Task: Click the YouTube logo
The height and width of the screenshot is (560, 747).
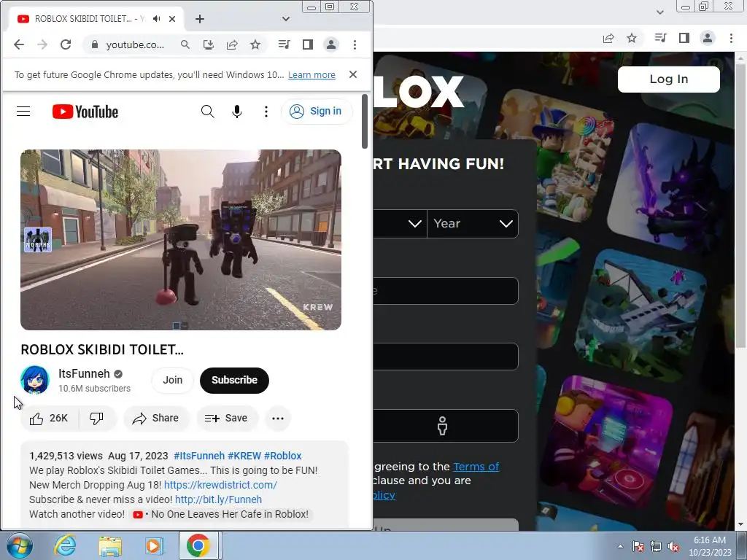Action: pos(85,112)
